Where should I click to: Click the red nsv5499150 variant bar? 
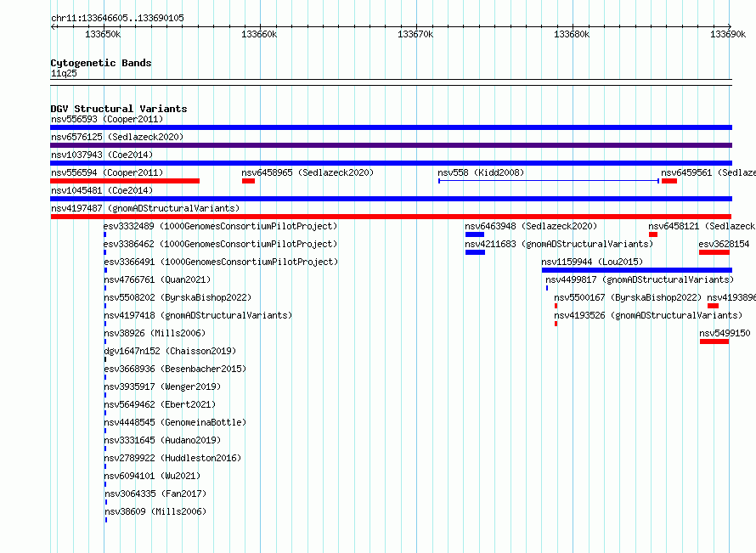(714, 341)
